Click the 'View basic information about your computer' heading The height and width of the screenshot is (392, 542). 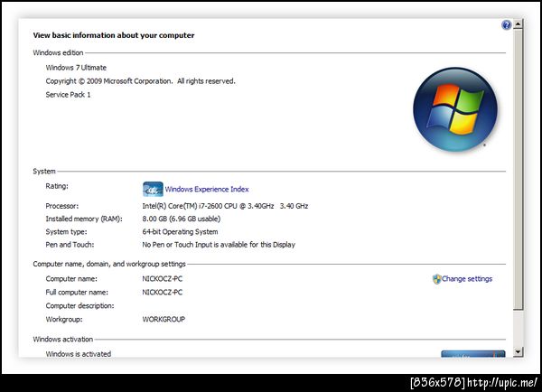click(114, 35)
